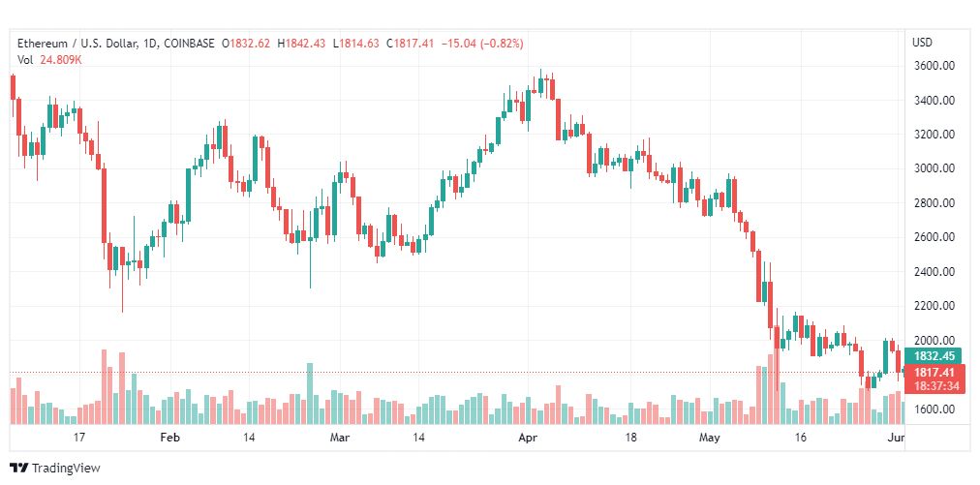Screen dimensions: 980x485
Task: Click the 1600.00 price axis label
Action: point(934,409)
